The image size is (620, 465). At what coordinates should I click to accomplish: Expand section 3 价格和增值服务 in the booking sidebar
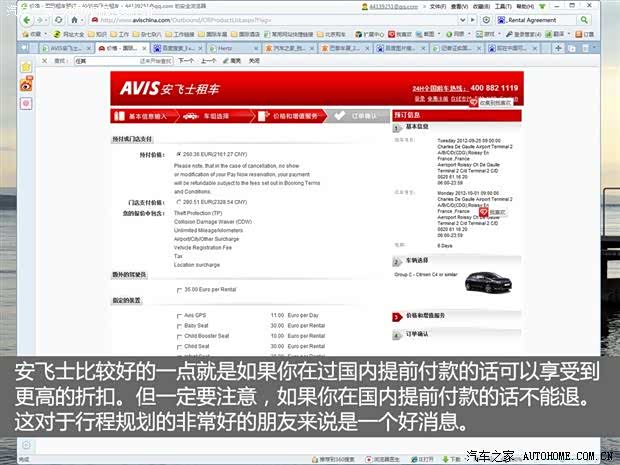pyautogui.click(x=430, y=314)
